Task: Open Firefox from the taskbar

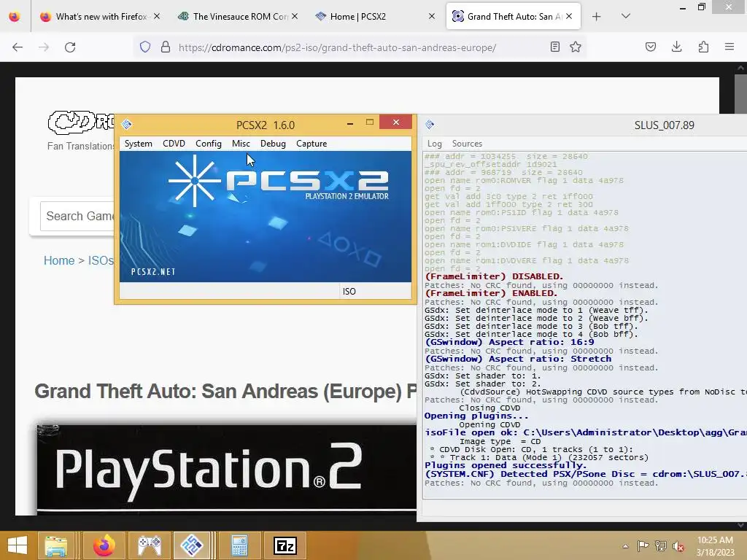Action: pos(104,545)
